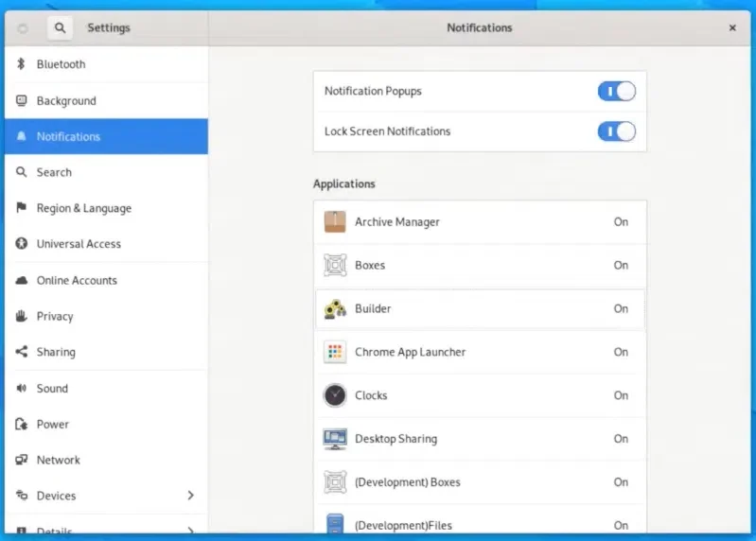The image size is (756, 541).
Task: Click the Builder app icon
Action: coord(335,308)
